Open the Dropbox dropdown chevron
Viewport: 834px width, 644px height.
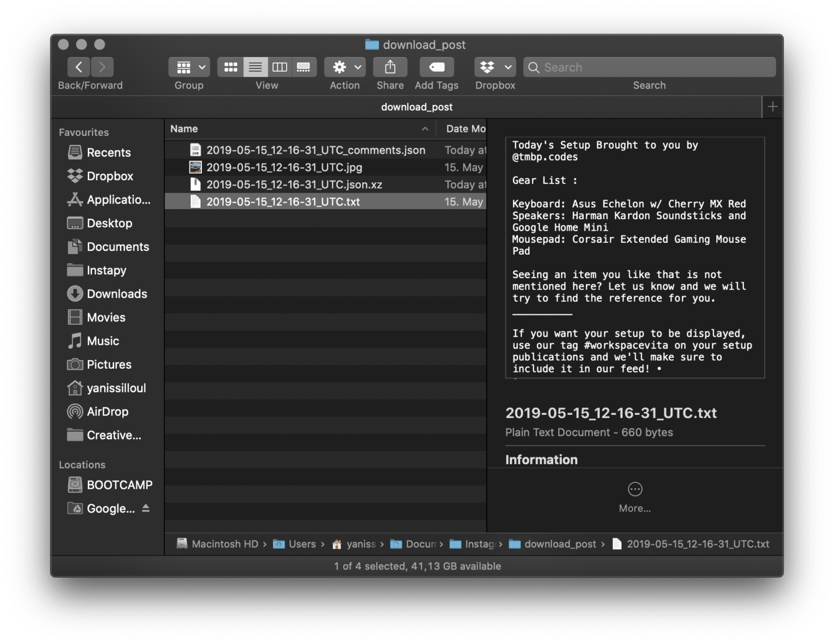click(507, 67)
